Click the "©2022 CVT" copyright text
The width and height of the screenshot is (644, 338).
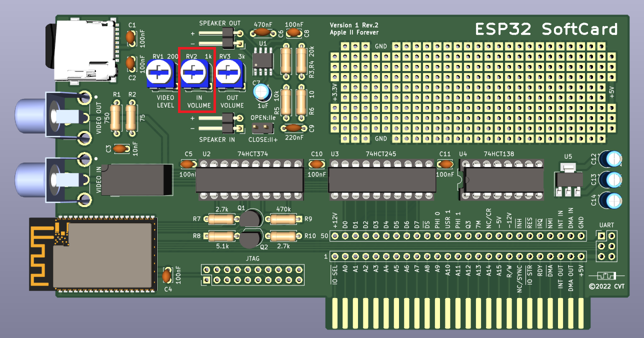click(606, 286)
